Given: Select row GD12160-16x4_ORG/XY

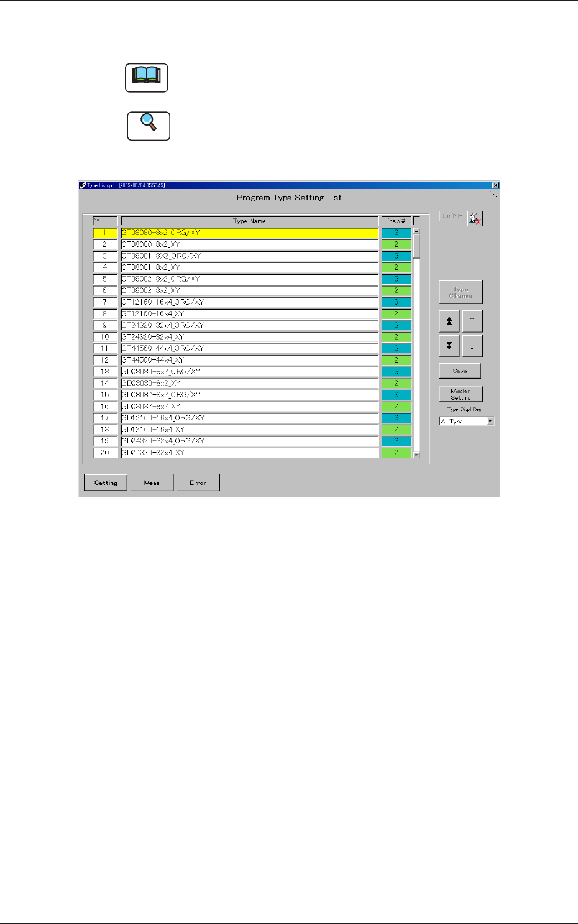Looking at the screenshot, I should point(250,418).
